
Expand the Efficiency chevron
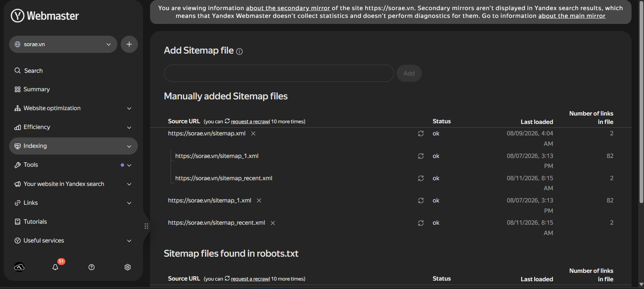click(x=129, y=127)
